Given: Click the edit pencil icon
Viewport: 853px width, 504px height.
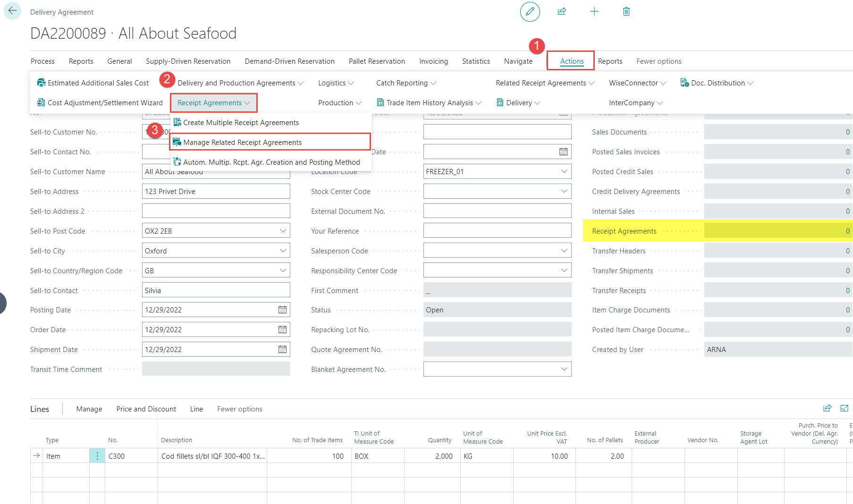Looking at the screenshot, I should [530, 12].
